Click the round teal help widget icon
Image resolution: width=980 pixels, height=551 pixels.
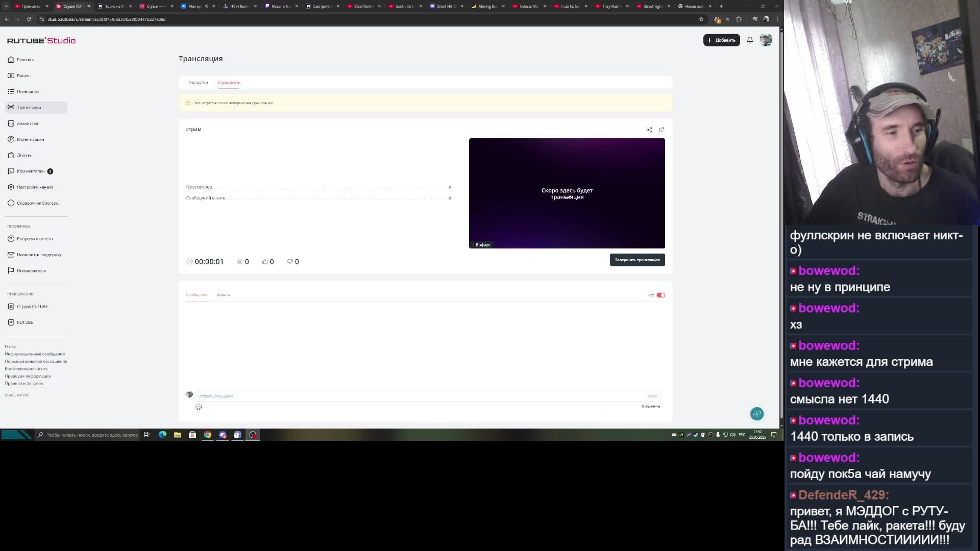pos(757,414)
